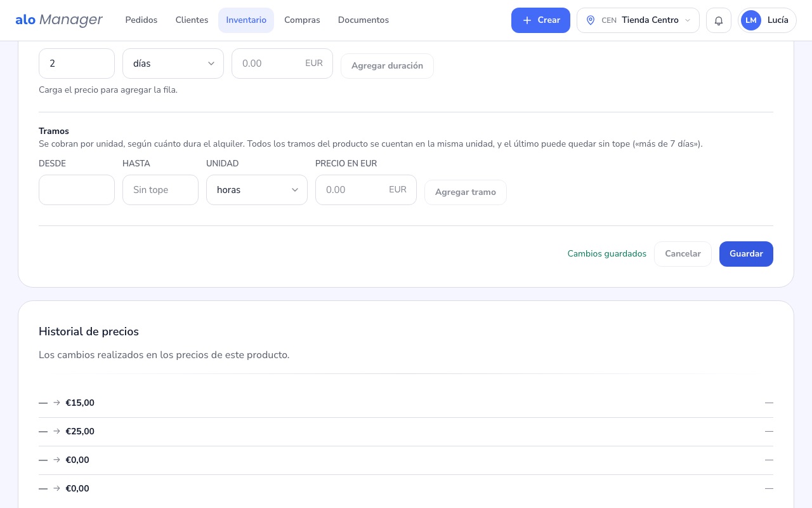
Task: Click the Hasta Sin tope field
Action: (x=160, y=190)
